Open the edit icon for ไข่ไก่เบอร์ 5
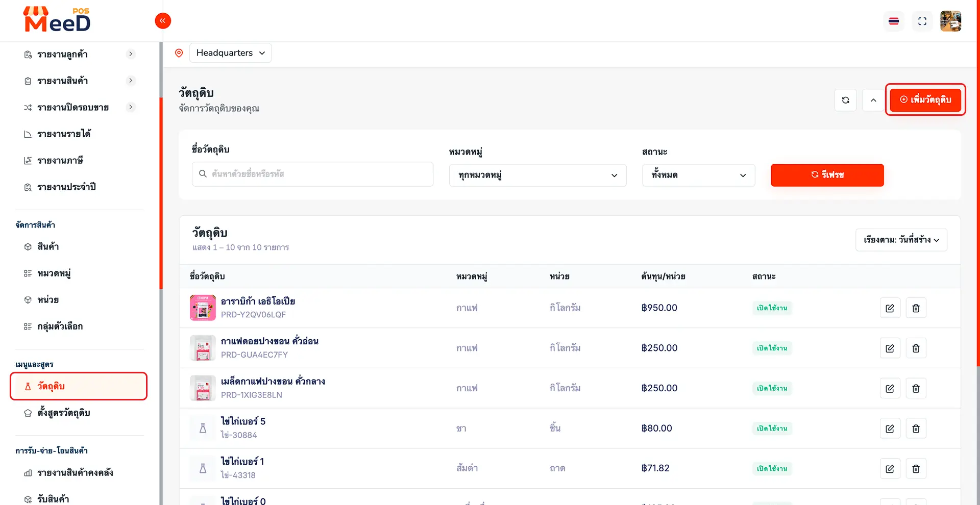The image size is (980, 505). click(890, 428)
